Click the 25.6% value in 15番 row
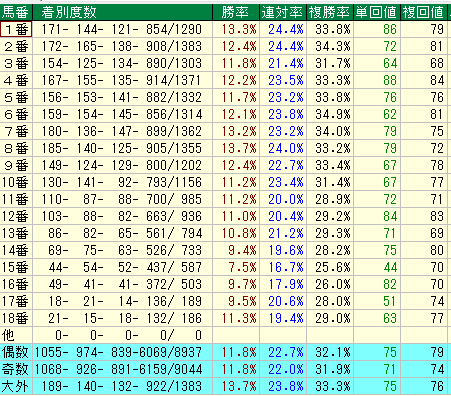Viewport: 451px width, 396px height. coord(330,267)
